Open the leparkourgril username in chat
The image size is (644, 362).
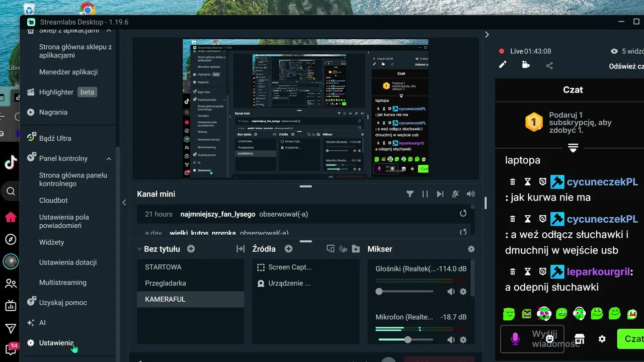click(598, 272)
